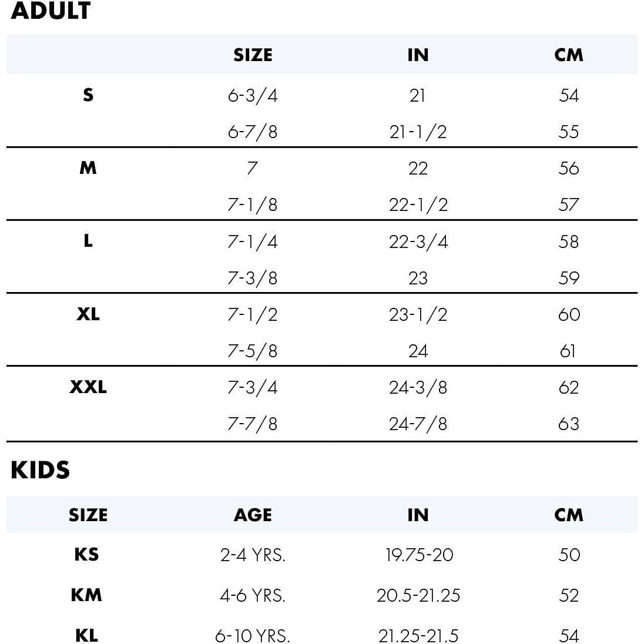644x644 pixels.
Task: Click the KL kids size label
Action: pyautogui.click(x=86, y=636)
